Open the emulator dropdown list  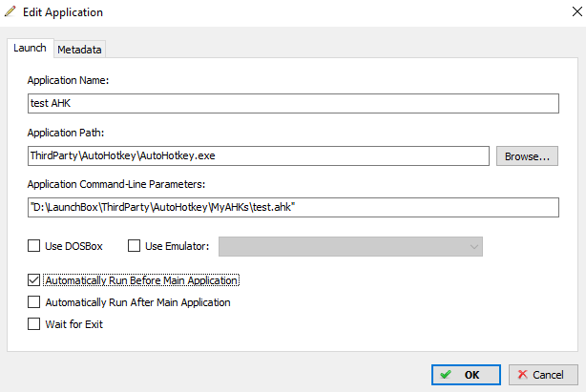[350, 246]
